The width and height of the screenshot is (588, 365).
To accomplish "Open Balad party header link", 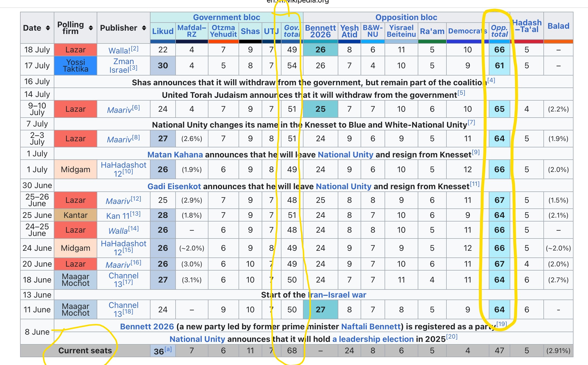I will click(558, 26).
